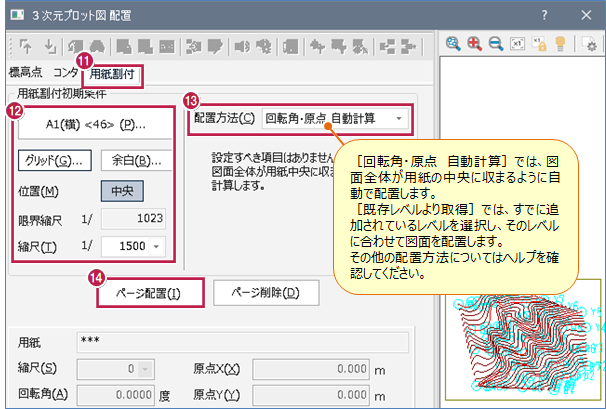Click the zoom-to-fit magnifier icon

click(x=453, y=45)
